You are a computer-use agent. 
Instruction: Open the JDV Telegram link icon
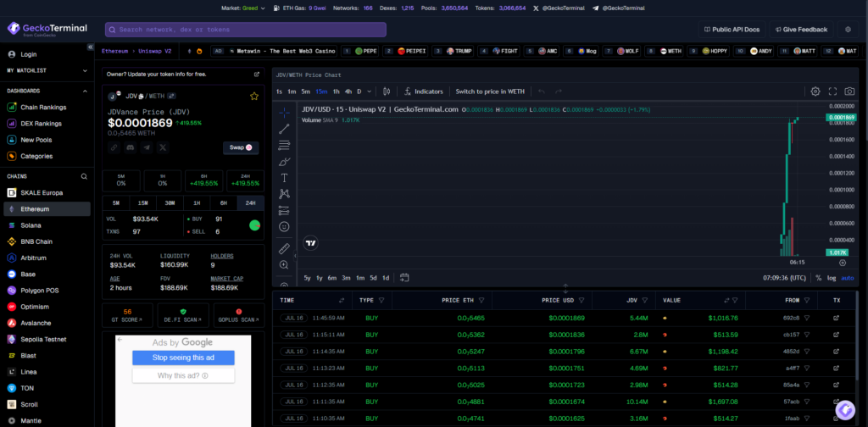tap(146, 147)
